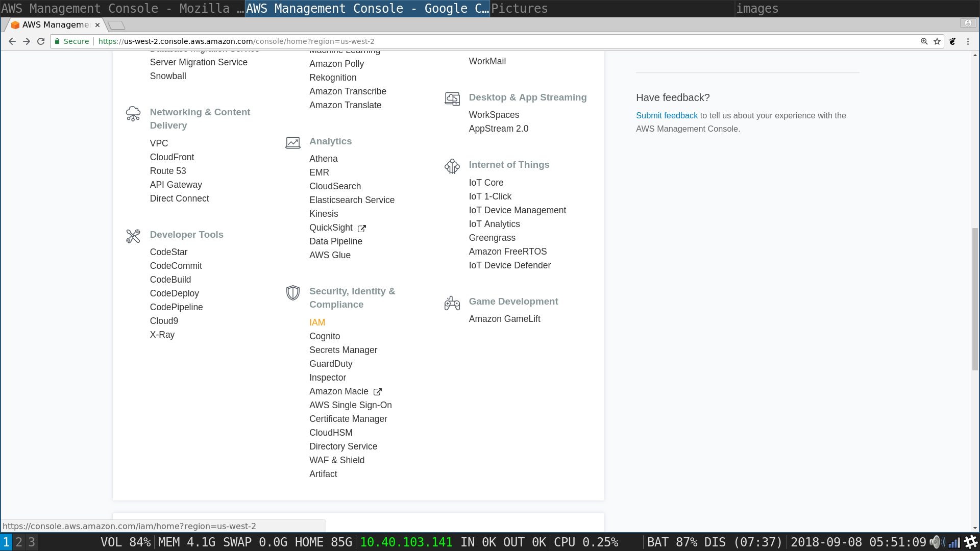Screen dimensions: 980x551
Task: Reload the page using the refresh icon
Action: [x=41, y=41]
